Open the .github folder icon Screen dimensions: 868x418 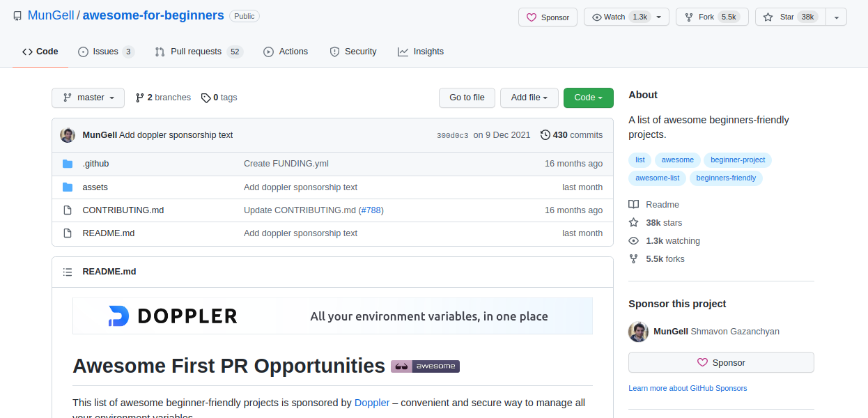coord(68,163)
